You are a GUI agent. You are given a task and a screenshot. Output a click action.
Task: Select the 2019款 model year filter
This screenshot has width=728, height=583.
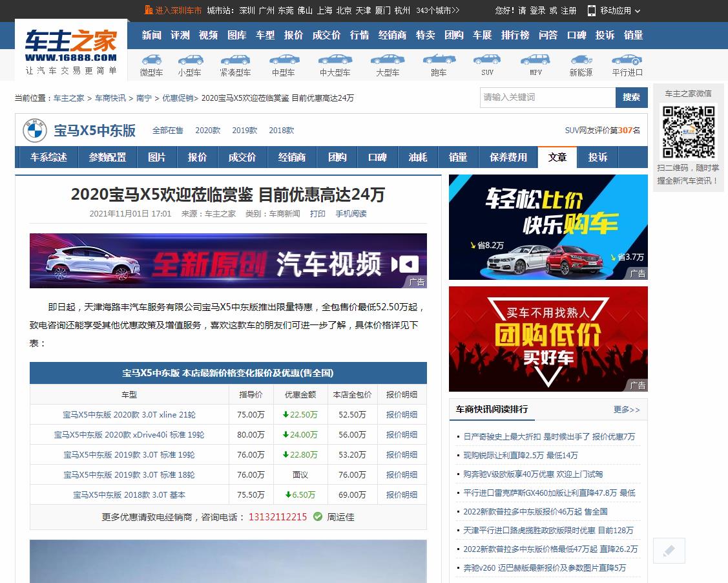tap(245, 131)
